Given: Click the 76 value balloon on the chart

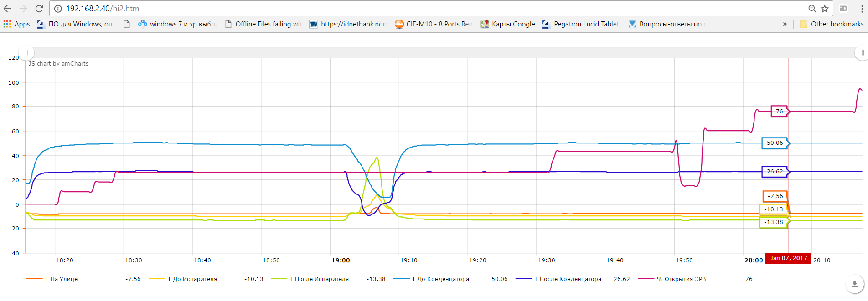Looking at the screenshot, I should click(780, 111).
